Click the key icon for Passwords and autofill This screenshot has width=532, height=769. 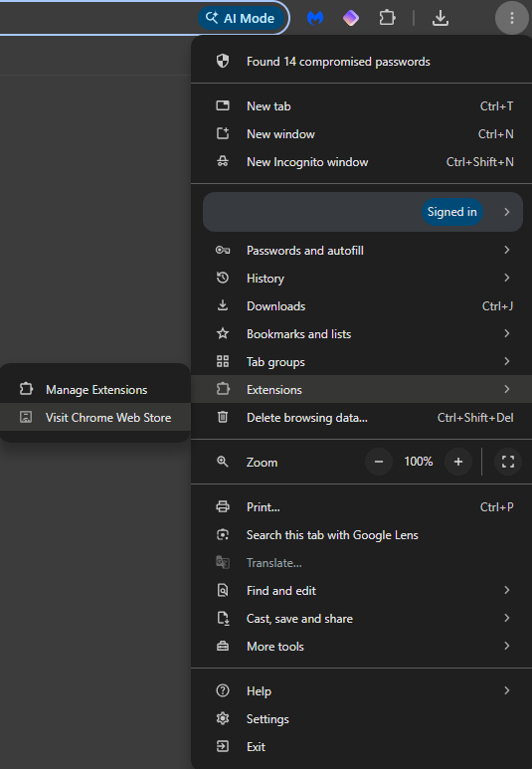tap(223, 250)
